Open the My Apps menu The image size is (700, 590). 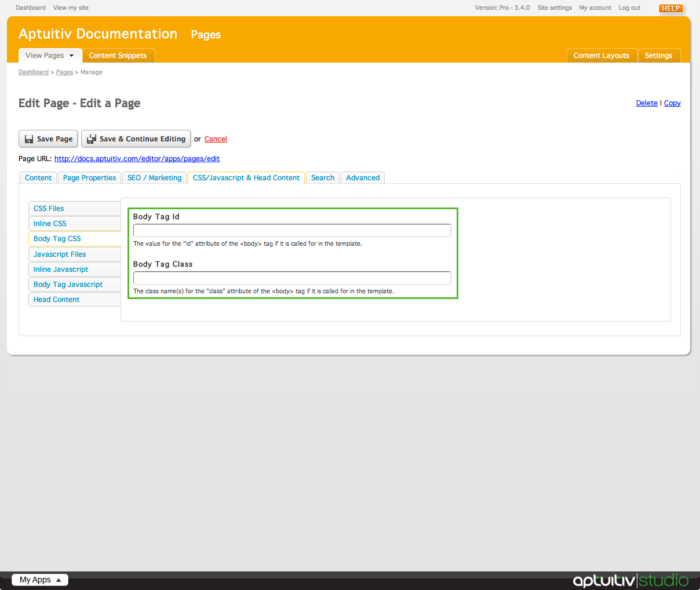point(40,580)
